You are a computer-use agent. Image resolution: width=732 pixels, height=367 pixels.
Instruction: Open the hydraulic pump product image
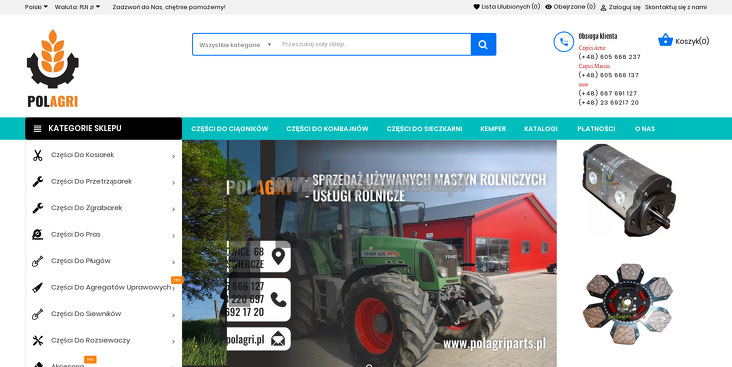click(628, 190)
